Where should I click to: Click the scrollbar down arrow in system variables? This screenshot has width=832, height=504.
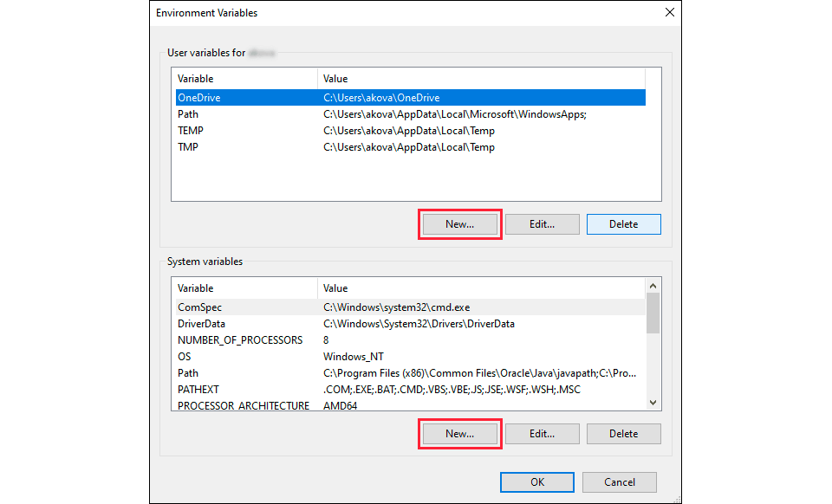point(653,403)
